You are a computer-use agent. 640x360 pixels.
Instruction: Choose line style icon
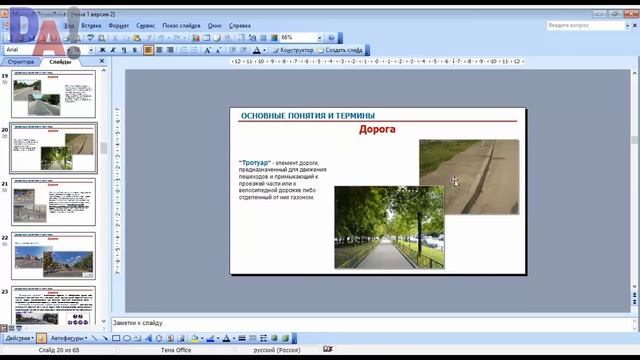[x=242, y=338]
